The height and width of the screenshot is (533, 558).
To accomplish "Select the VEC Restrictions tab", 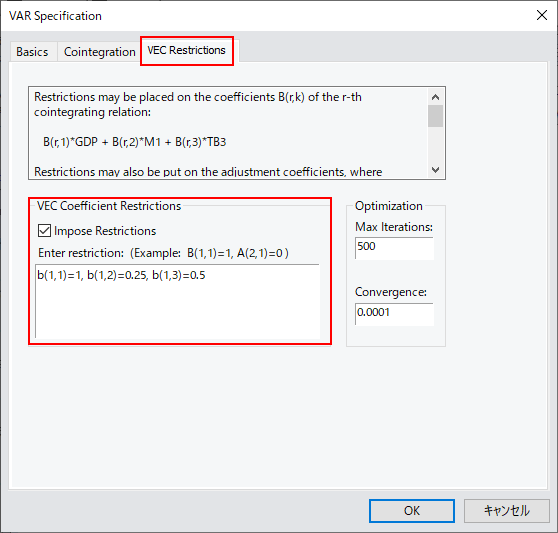I will pyautogui.click(x=186, y=51).
